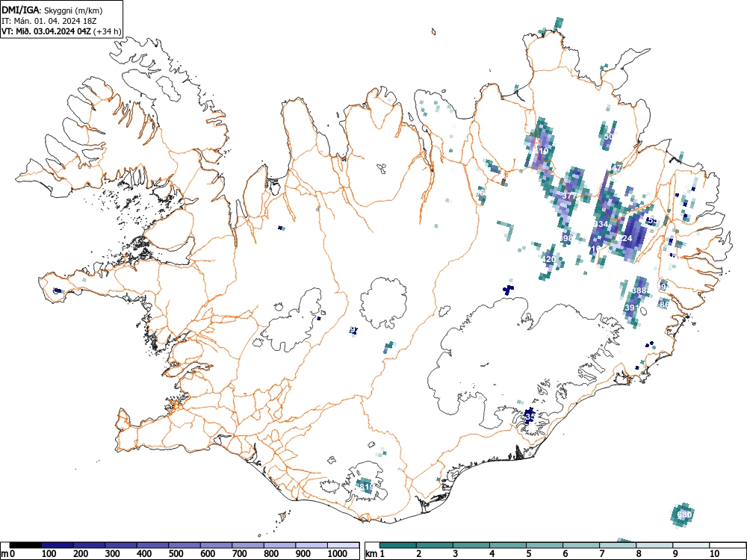Pick the 3–4 km teal legend segment
Image resolution: width=747 pixels, height=560 pixels.
point(471,545)
